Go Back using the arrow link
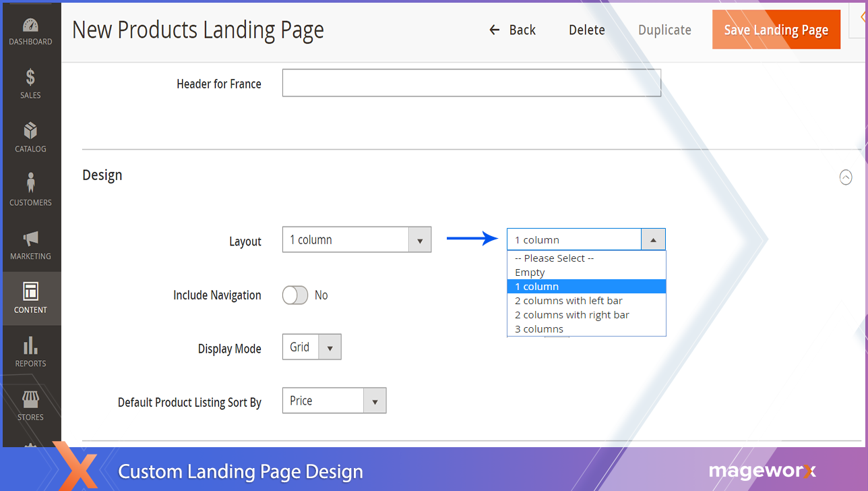This screenshot has width=868, height=491. point(512,30)
